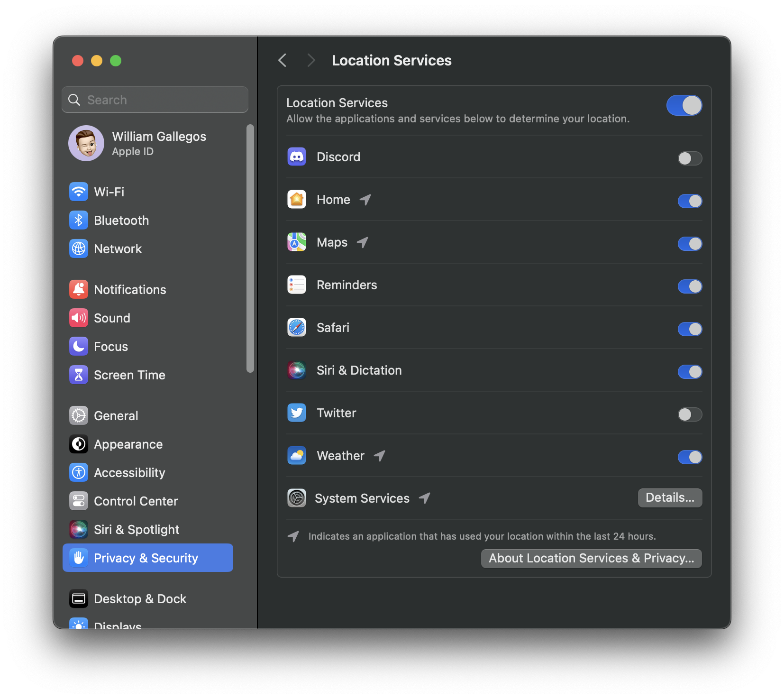784x699 pixels.
Task: Click the Reminders app icon
Action: coord(297,285)
